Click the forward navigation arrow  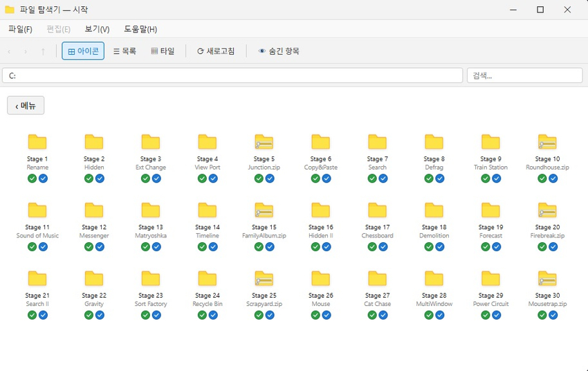(26, 51)
